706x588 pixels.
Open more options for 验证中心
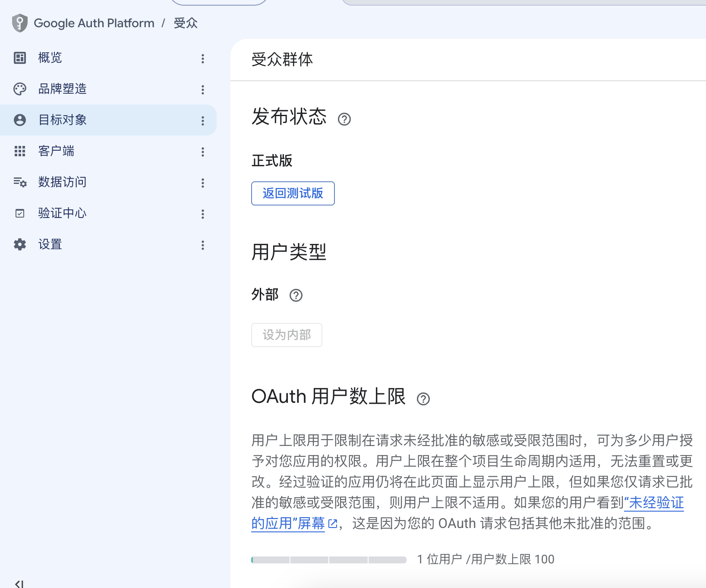point(203,214)
